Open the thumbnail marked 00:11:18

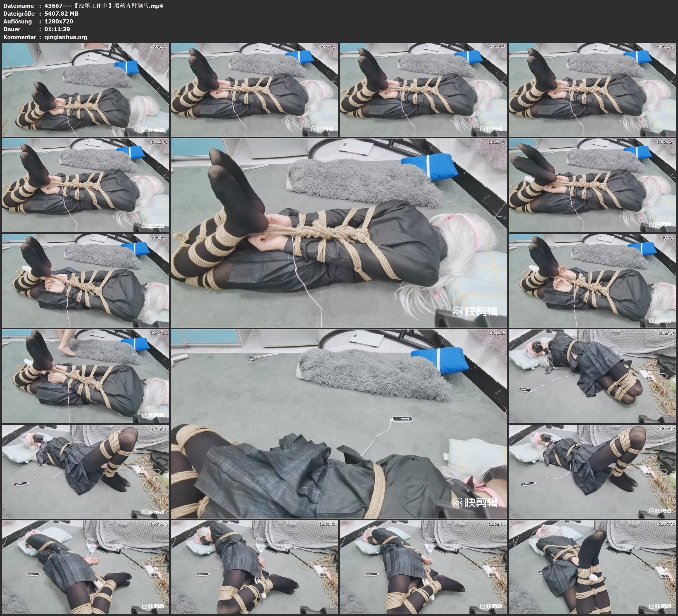click(x=423, y=89)
